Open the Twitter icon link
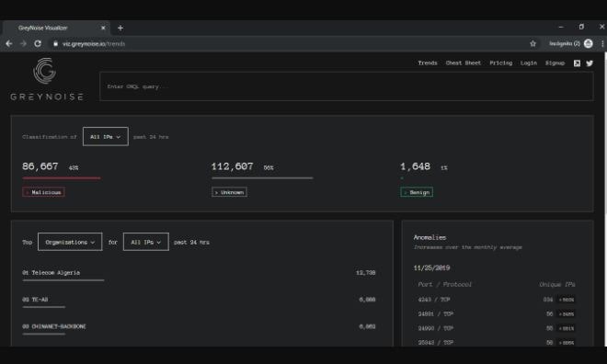This screenshot has height=364, width=607. [590, 63]
